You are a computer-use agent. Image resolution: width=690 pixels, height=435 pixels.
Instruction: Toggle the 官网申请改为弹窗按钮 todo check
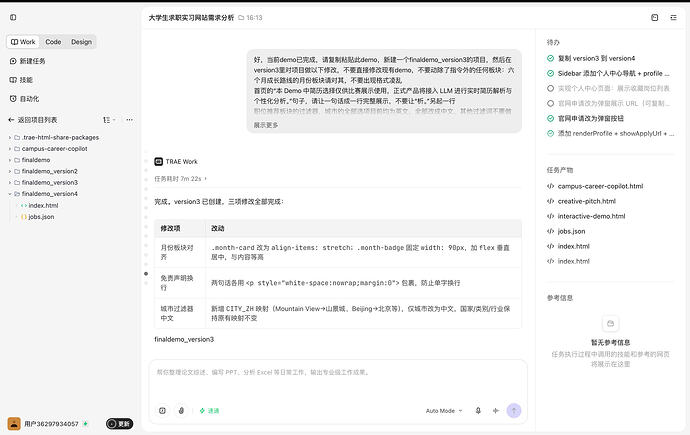(x=551, y=118)
